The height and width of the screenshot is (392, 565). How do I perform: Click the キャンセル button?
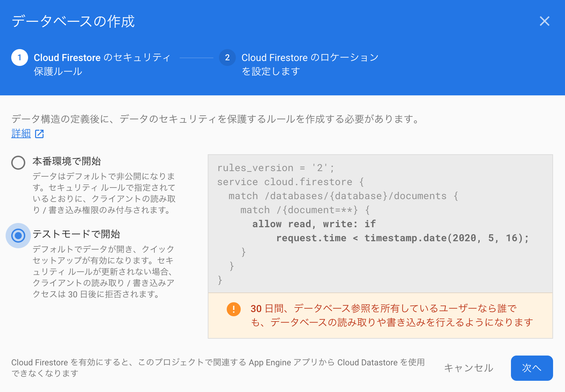[468, 368]
